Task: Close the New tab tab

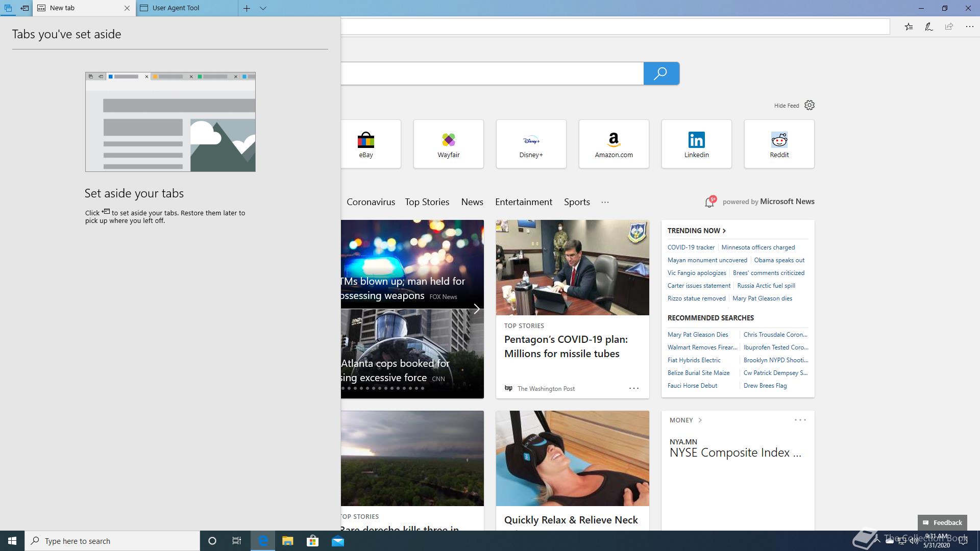Action: [127, 8]
